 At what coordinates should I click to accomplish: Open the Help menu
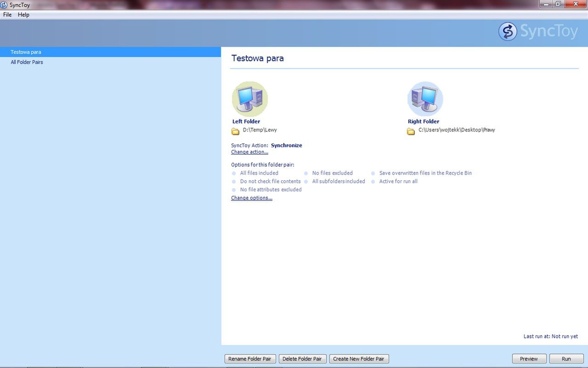click(23, 15)
